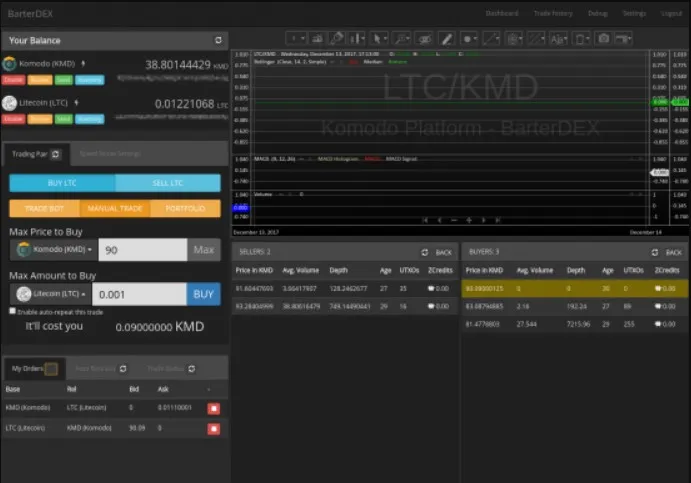This screenshot has width=691, height=483.
Task: Click the Komodo (KMD) coin logo in balances
Action: pos(9,64)
